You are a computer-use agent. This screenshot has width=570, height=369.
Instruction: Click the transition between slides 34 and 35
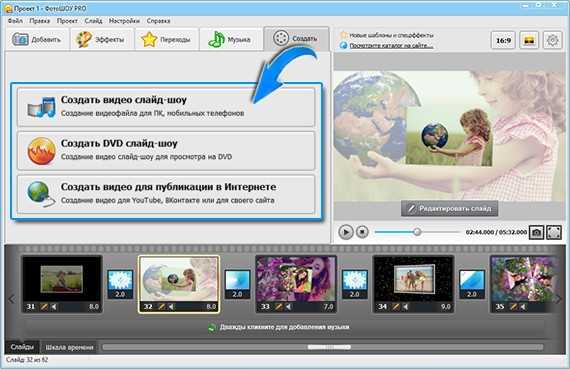(472, 284)
